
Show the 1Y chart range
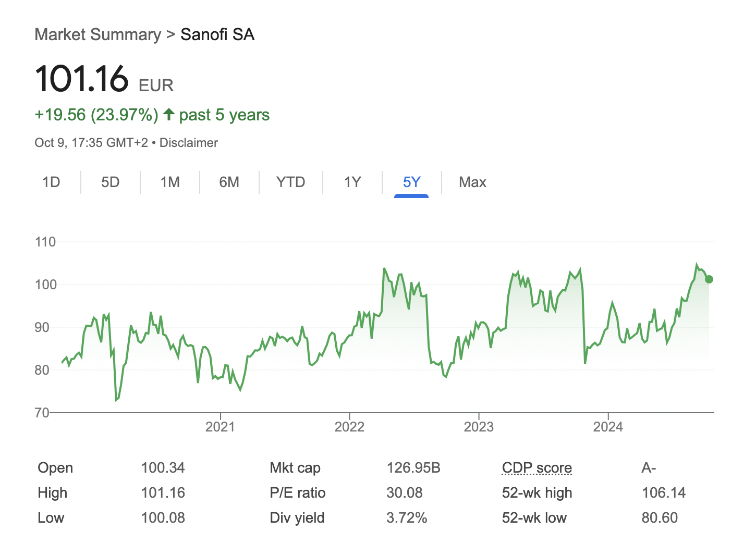click(x=352, y=182)
